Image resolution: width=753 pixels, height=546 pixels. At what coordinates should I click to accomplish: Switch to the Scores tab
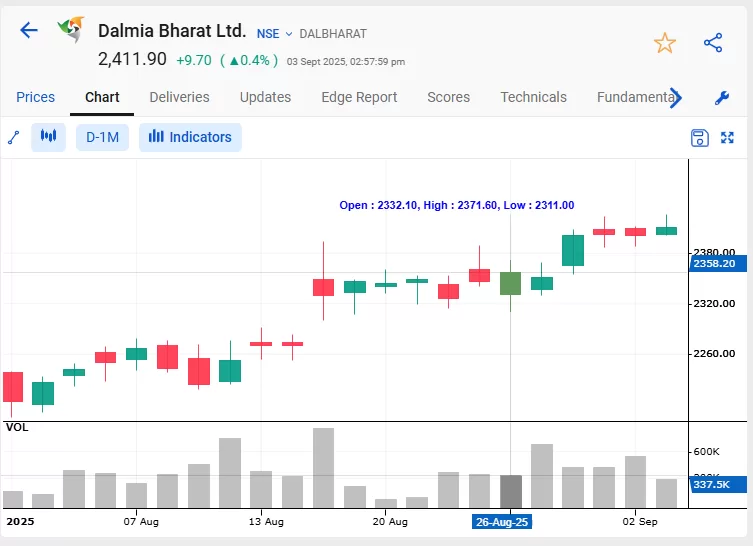(x=449, y=97)
